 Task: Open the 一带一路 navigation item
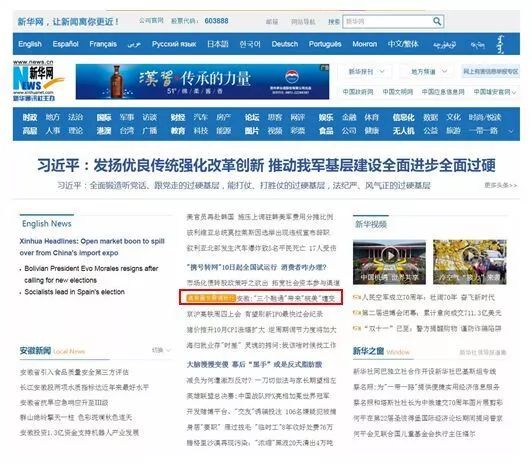pos(483,131)
